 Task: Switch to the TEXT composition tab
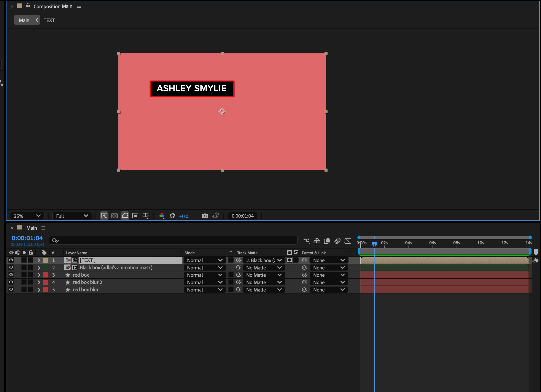click(x=49, y=20)
